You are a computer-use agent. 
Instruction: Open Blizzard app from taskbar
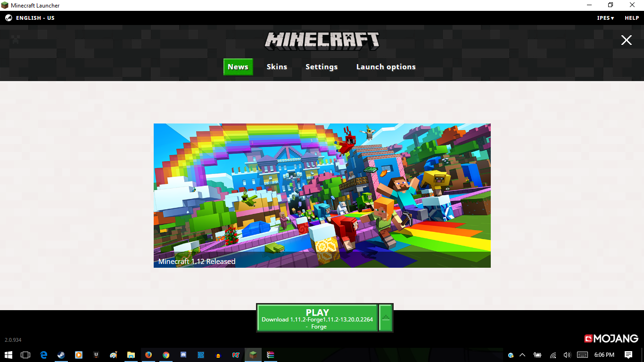pyautogui.click(x=201, y=355)
